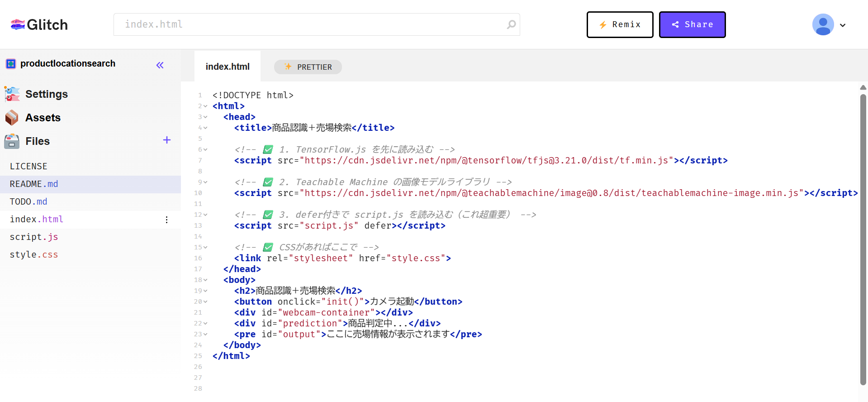This screenshot has width=868, height=402.
Task: Click the "init()" onclick value
Action: (x=343, y=302)
